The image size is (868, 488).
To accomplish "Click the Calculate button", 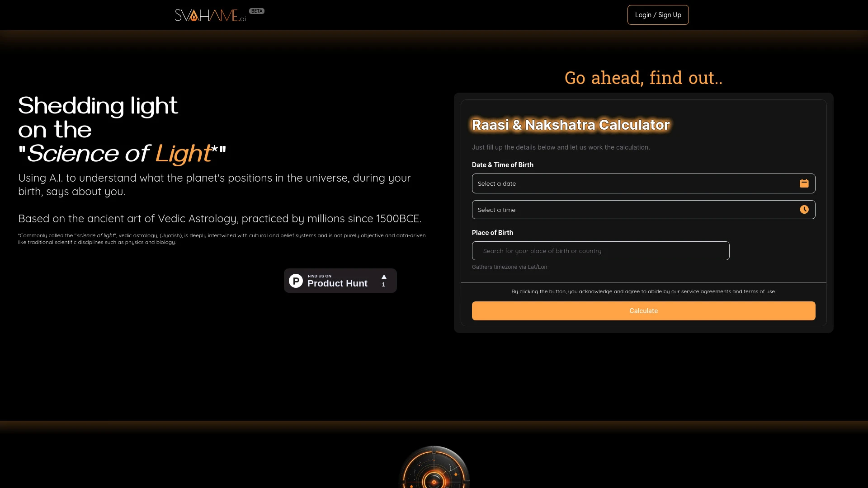I will pyautogui.click(x=643, y=310).
